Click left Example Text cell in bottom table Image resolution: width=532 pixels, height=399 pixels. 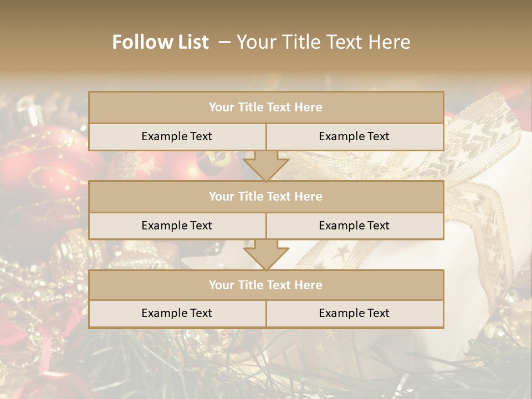[x=177, y=313]
